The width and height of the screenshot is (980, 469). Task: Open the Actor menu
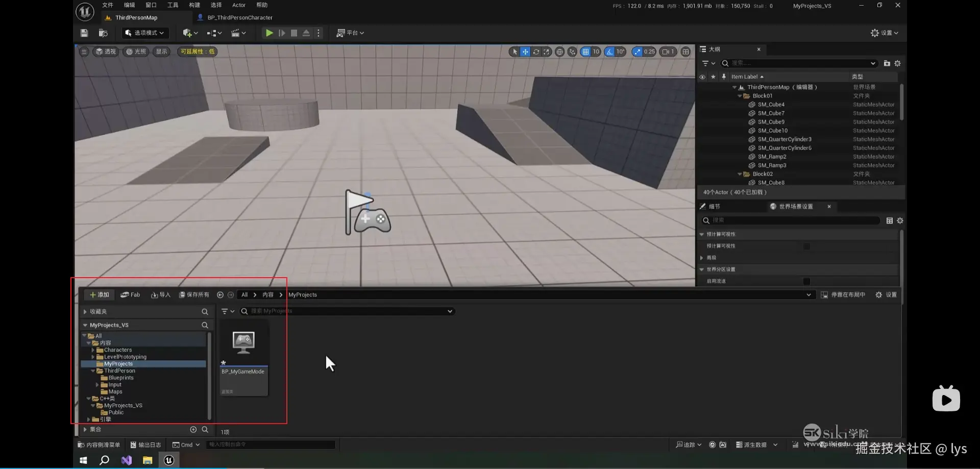coord(239,5)
